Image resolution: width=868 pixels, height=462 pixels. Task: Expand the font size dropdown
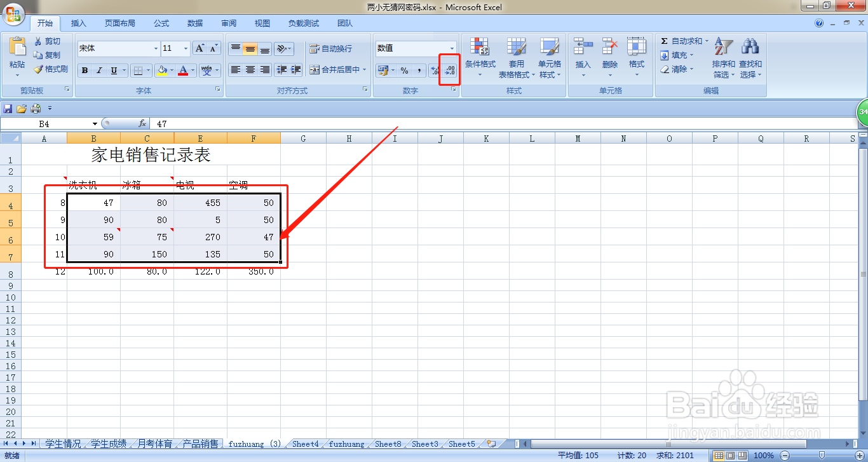(x=186, y=48)
